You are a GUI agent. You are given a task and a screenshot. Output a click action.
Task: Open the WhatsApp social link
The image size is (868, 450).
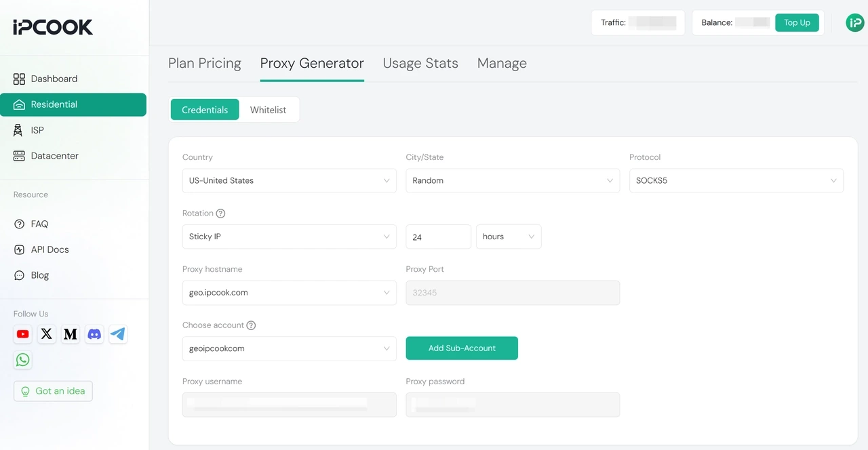23,360
